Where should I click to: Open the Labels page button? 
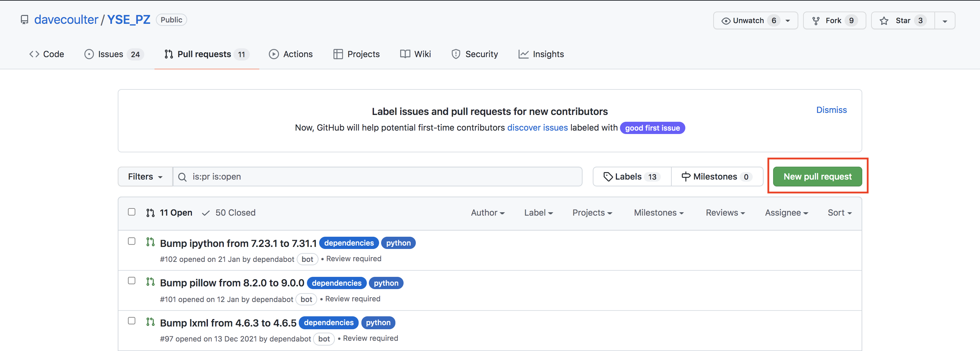(632, 177)
